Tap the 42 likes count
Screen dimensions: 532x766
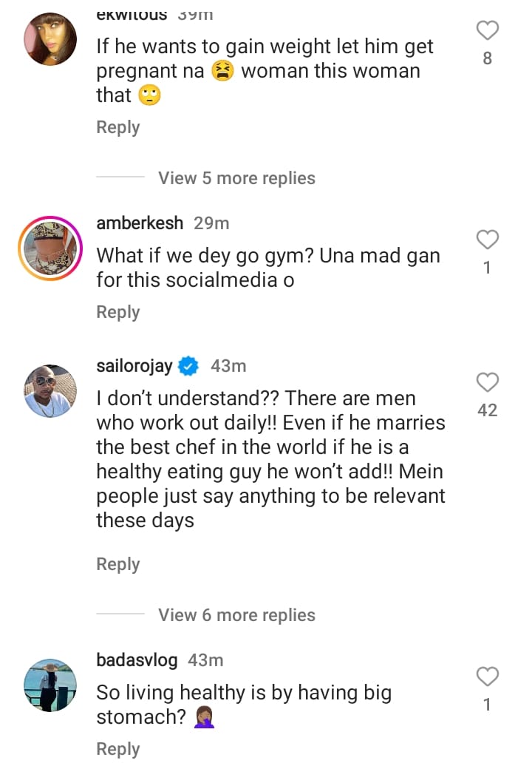click(487, 410)
